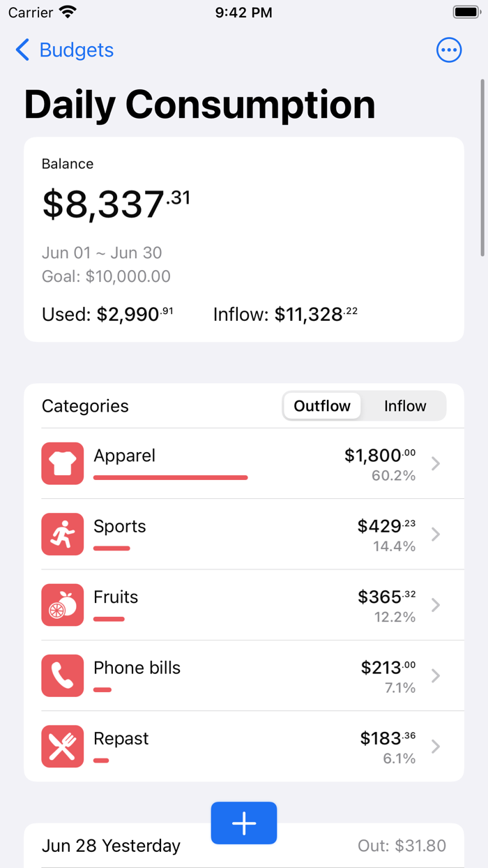
Task: Expand the Apparel category details
Action: 436,463
